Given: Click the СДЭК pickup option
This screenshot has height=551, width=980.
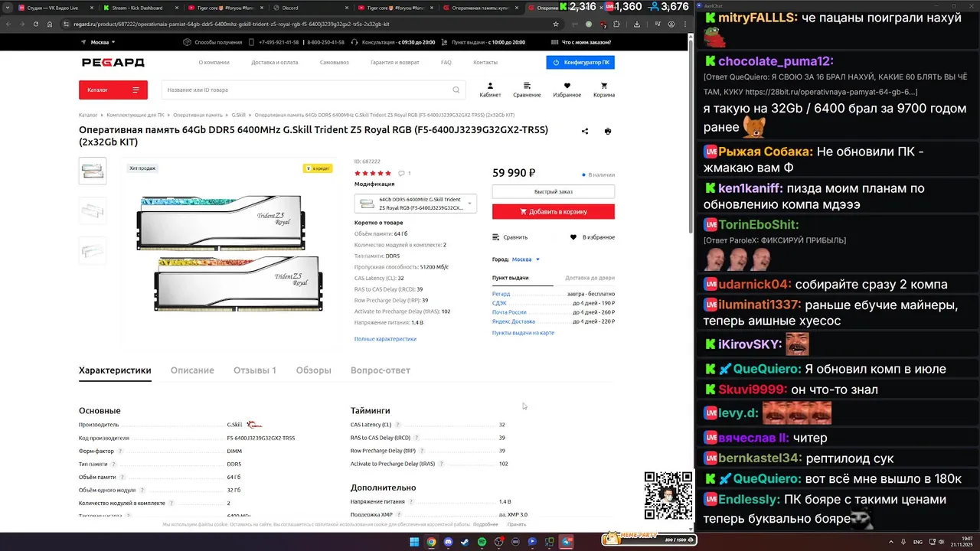Looking at the screenshot, I should [499, 303].
